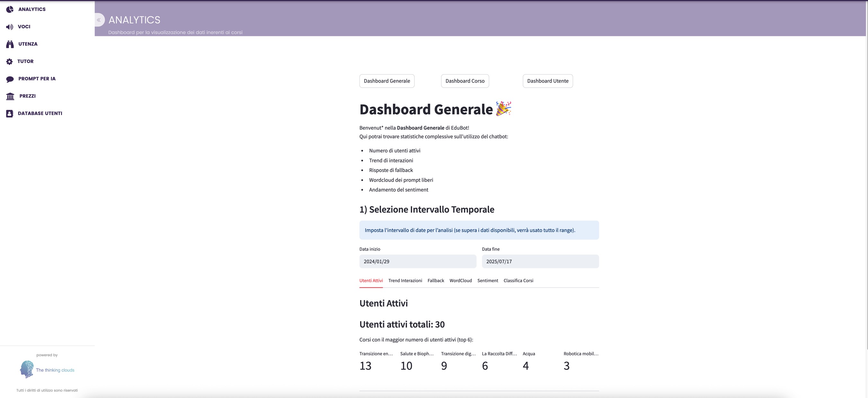Select the Sentiment tab
The height and width of the screenshot is (398, 868).
(x=487, y=281)
